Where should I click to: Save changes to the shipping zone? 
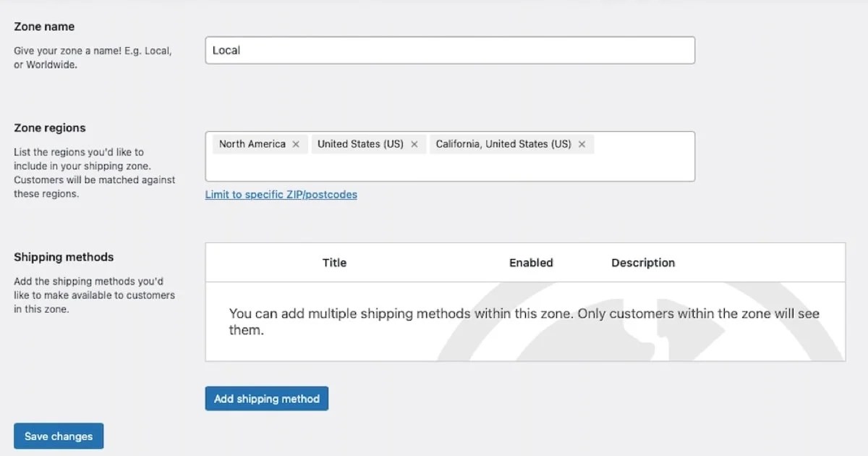point(59,436)
